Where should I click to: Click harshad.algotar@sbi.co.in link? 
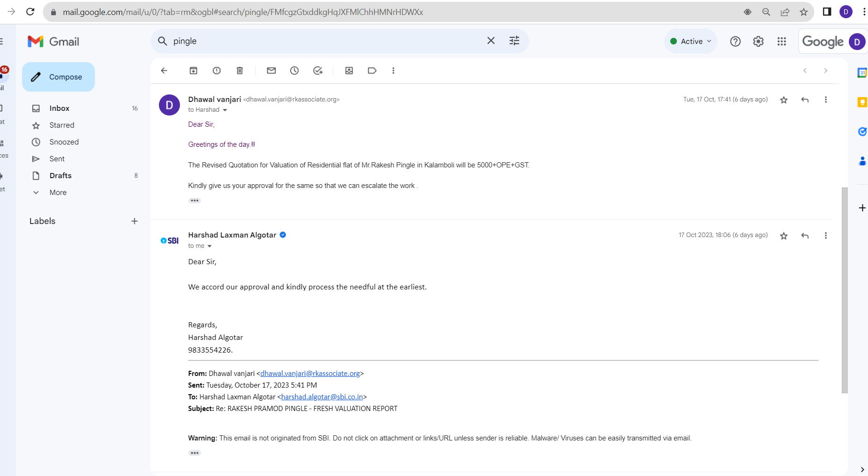tap(322, 397)
